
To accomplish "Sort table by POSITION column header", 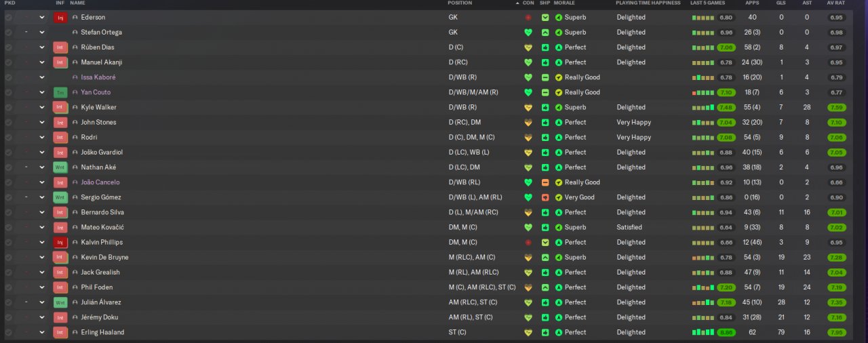I will pos(460,3).
